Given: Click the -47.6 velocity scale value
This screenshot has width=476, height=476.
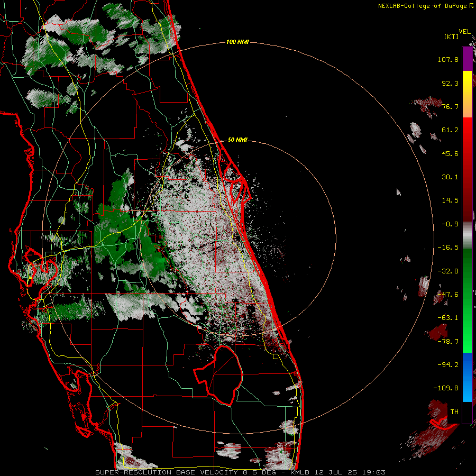Looking at the screenshot, I should [448, 295].
